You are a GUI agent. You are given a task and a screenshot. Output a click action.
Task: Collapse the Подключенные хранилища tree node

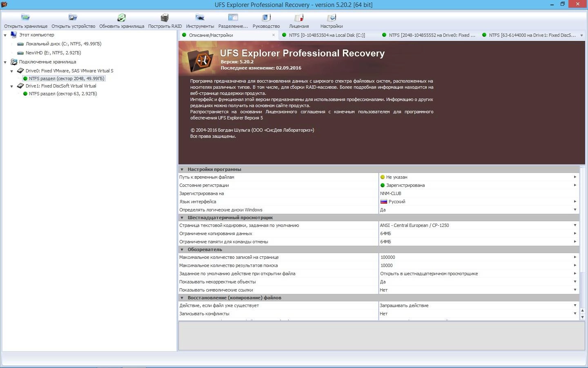5,62
